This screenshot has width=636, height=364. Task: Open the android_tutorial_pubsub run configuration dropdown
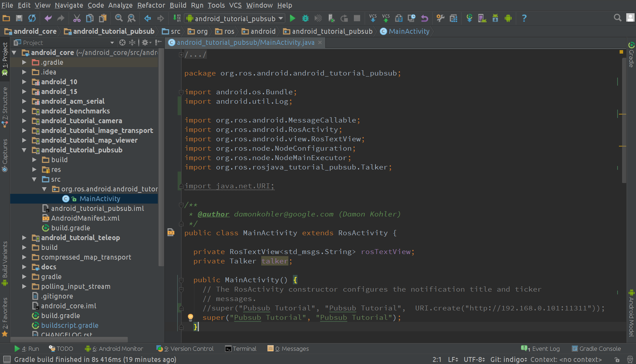coord(235,18)
